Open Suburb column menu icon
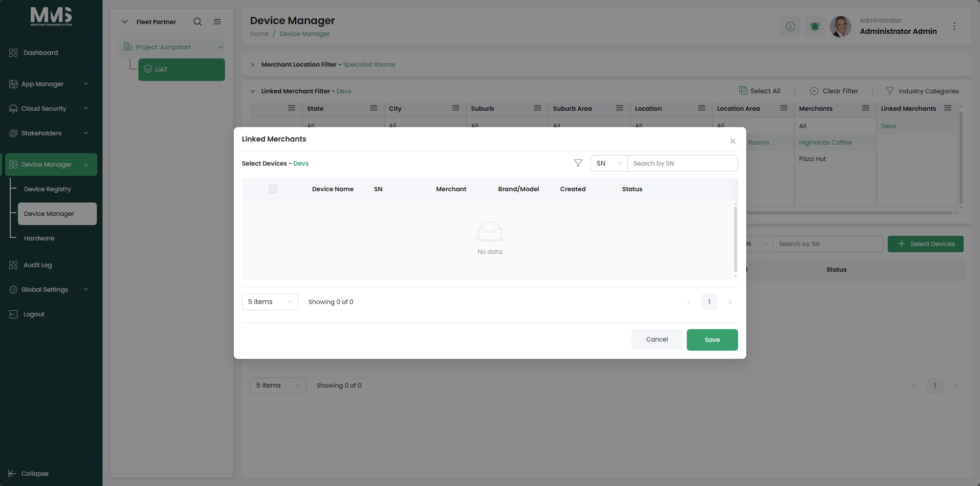 538,108
